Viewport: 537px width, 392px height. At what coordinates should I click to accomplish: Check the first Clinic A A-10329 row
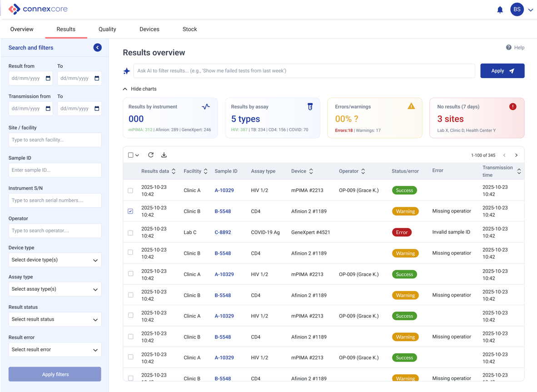pos(130,190)
